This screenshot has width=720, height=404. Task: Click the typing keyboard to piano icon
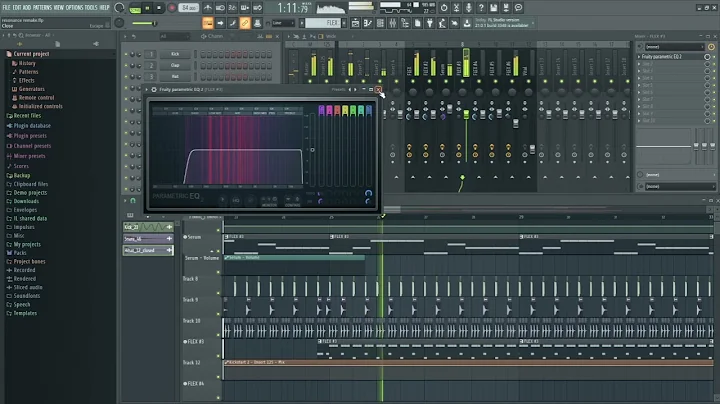(208, 23)
